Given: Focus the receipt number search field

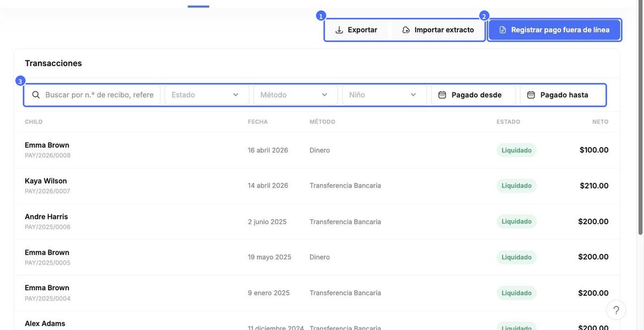Looking at the screenshot, I should (x=93, y=95).
